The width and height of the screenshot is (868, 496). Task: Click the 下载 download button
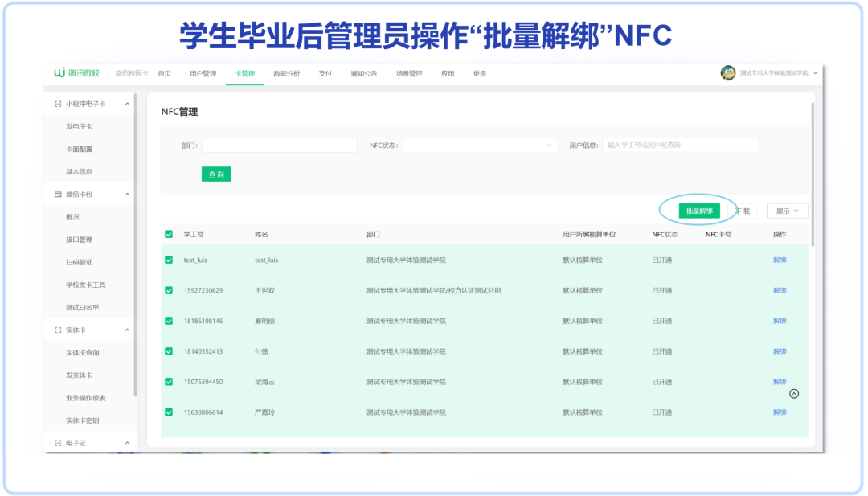pyautogui.click(x=741, y=210)
